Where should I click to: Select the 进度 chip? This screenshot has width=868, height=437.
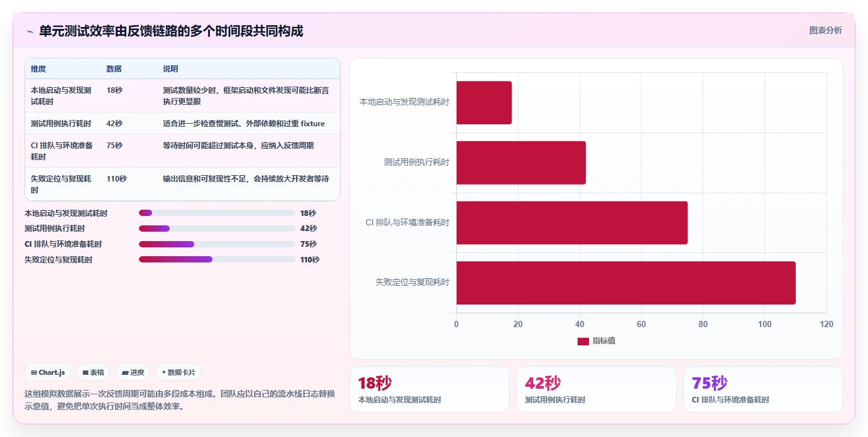[x=133, y=372]
